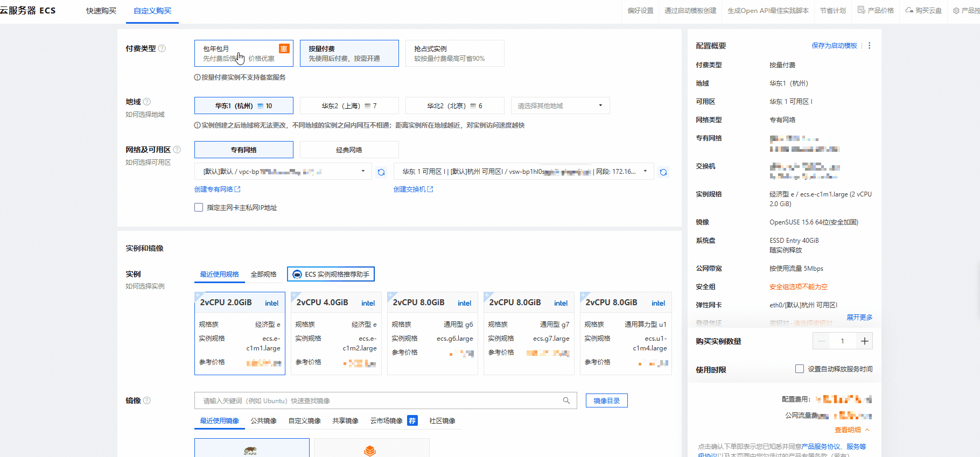This screenshot has height=457, width=980.
Task: Click the 如何选择实例 help link
Action: 145,286
